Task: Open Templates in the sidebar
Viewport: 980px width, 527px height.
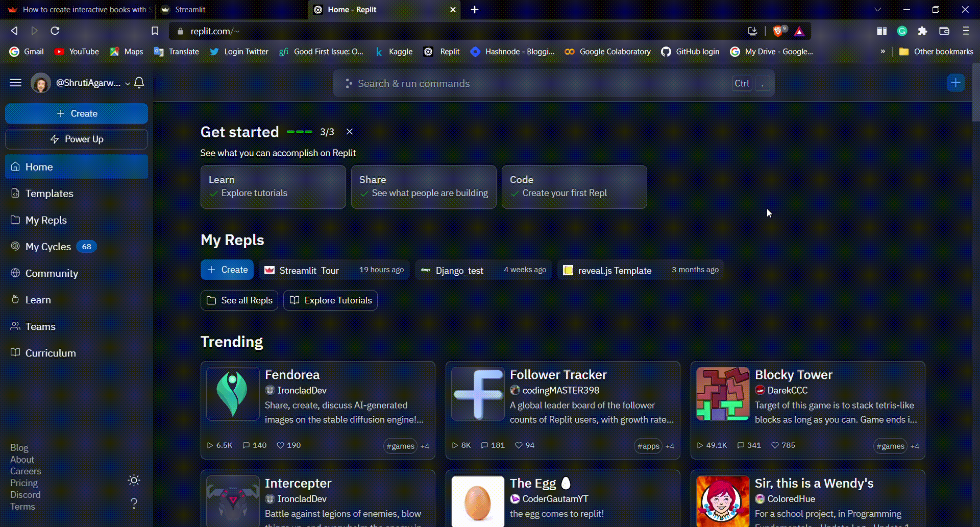Action: [50, 194]
